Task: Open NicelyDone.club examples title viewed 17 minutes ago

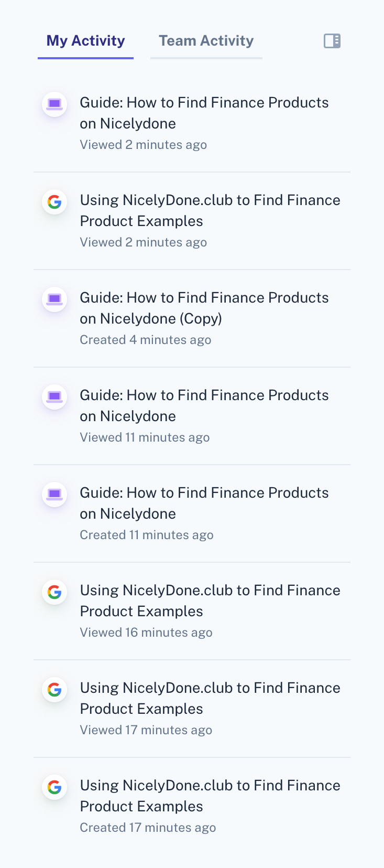Action: coord(210,698)
